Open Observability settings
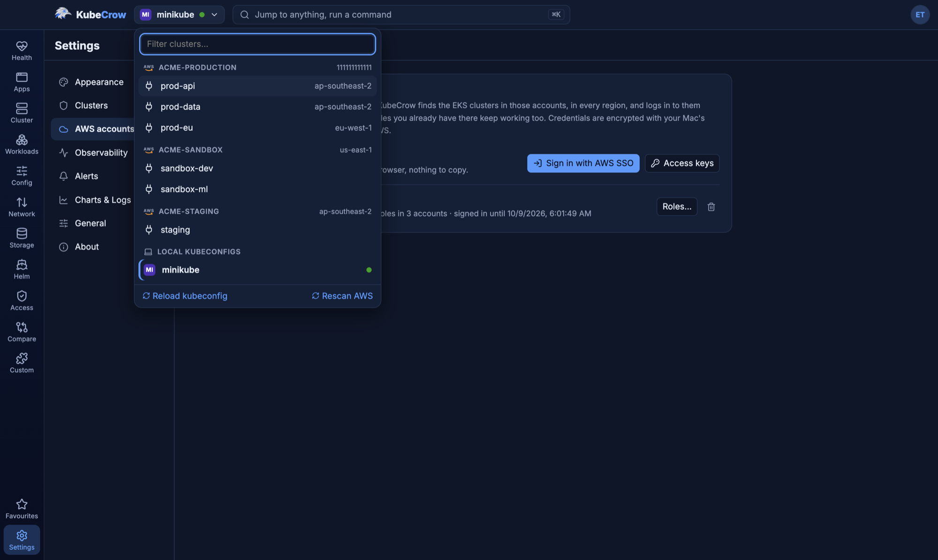The image size is (938, 560). (92, 153)
